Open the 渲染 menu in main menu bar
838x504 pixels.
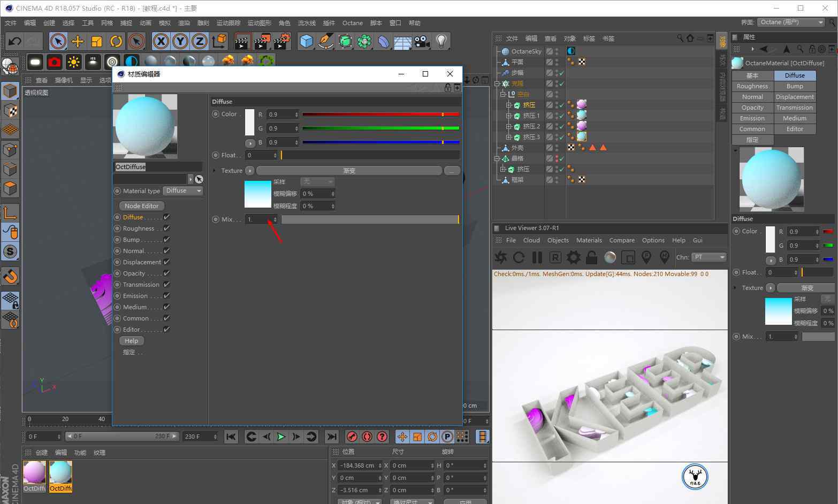point(184,23)
